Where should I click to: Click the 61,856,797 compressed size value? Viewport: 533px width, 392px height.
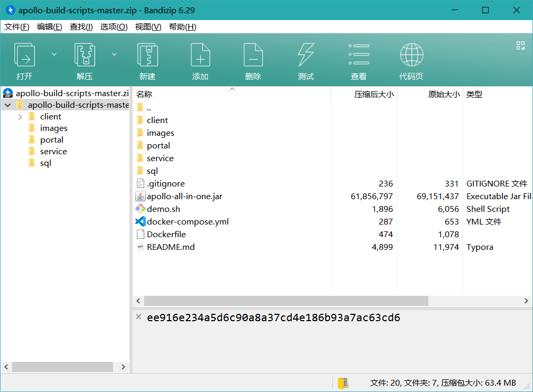(371, 197)
